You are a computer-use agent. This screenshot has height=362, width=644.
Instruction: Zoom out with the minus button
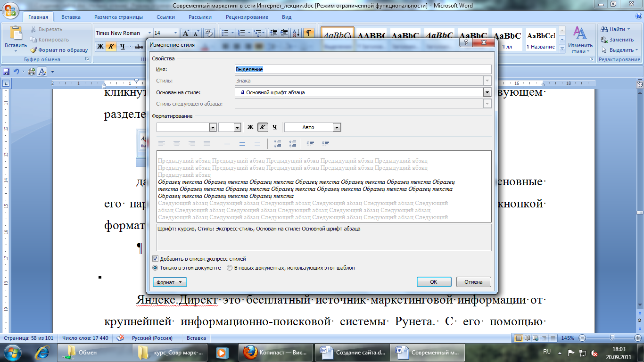583,338
